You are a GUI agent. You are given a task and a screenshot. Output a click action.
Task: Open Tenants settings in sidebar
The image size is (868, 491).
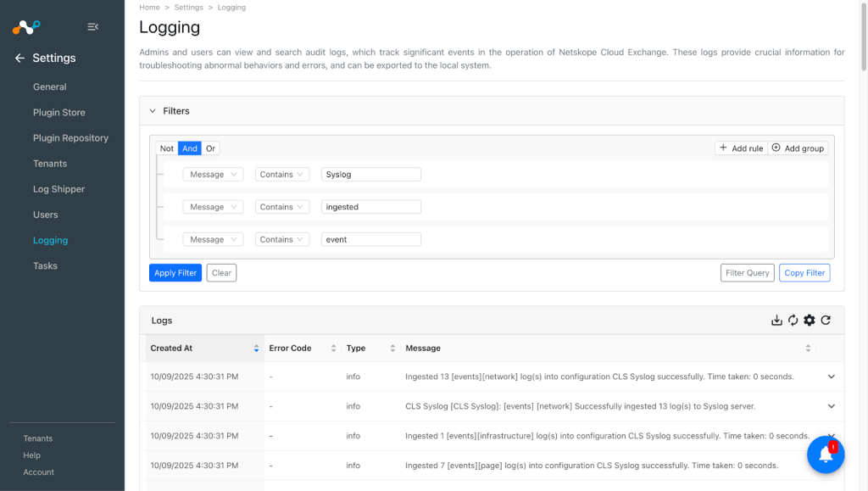pyautogui.click(x=50, y=164)
